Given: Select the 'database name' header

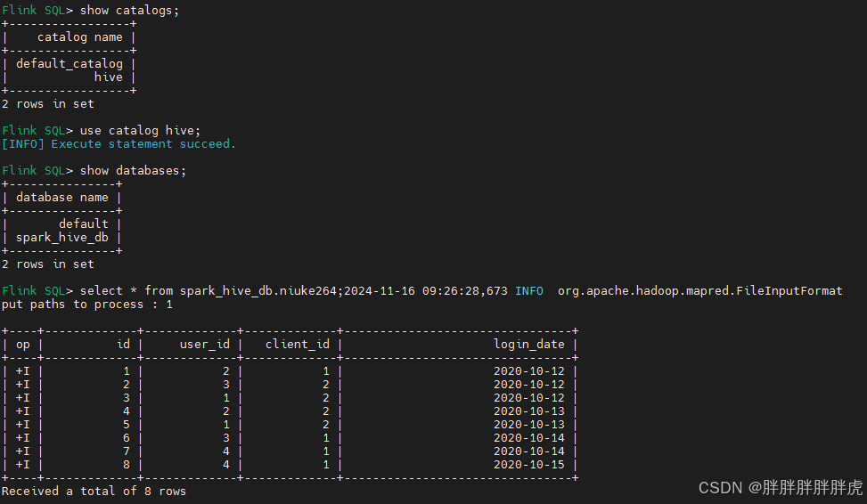Looking at the screenshot, I should click(x=62, y=198).
